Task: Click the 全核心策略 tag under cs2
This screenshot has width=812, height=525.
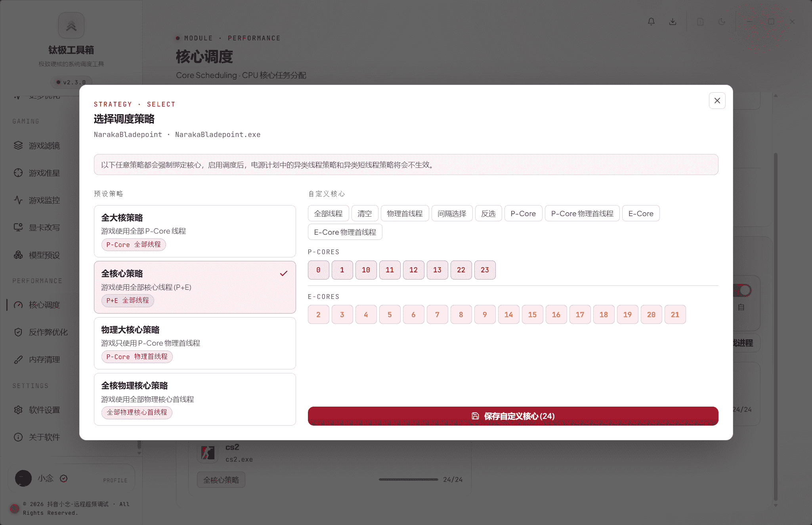Action: (x=221, y=480)
